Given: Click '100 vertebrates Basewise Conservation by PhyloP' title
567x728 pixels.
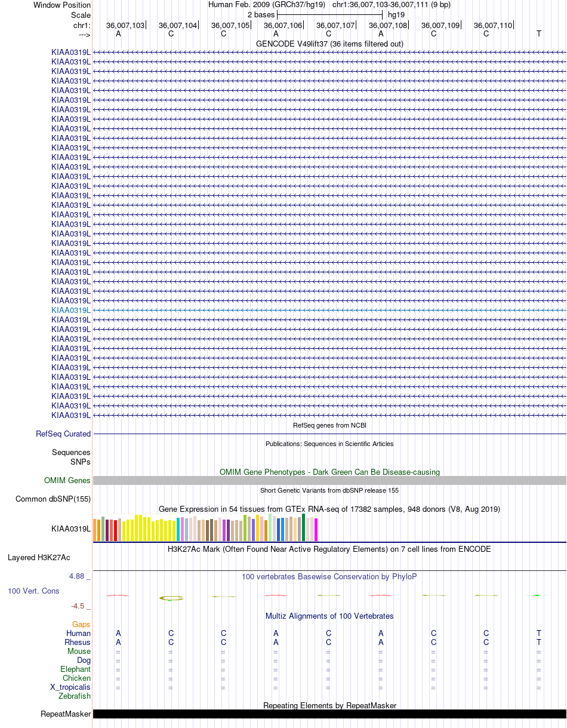Looking at the screenshot, I should (329, 576).
